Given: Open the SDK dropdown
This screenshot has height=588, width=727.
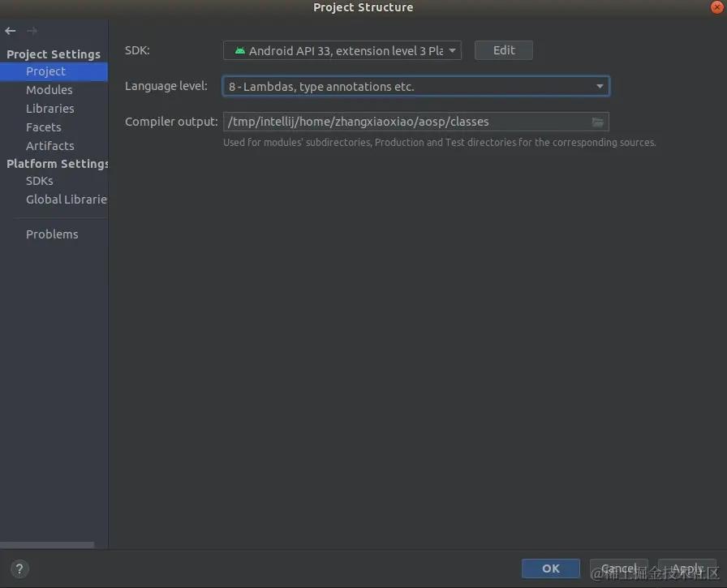Looking at the screenshot, I should click(x=342, y=50).
